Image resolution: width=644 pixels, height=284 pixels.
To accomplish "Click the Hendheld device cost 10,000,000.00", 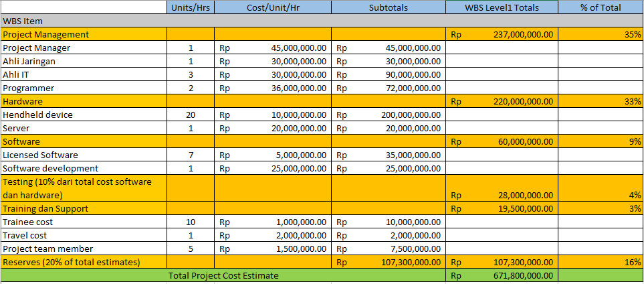I will click(x=273, y=115).
